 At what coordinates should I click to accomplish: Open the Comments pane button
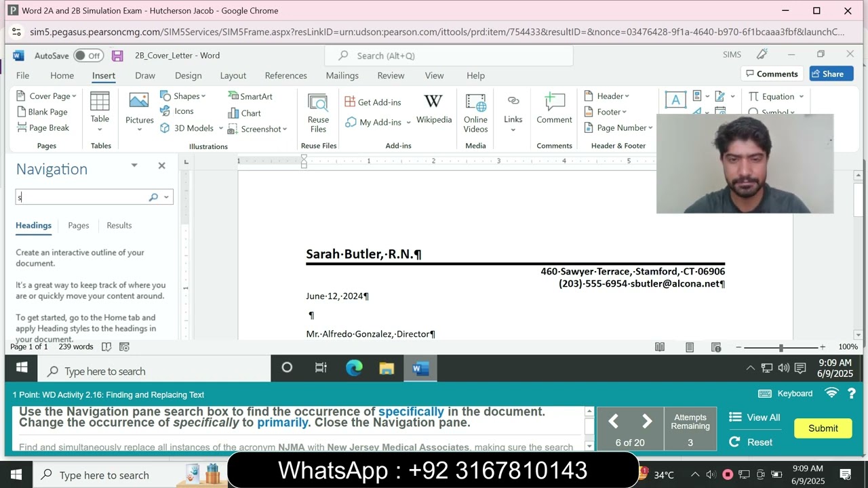click(x=772, y=74)
